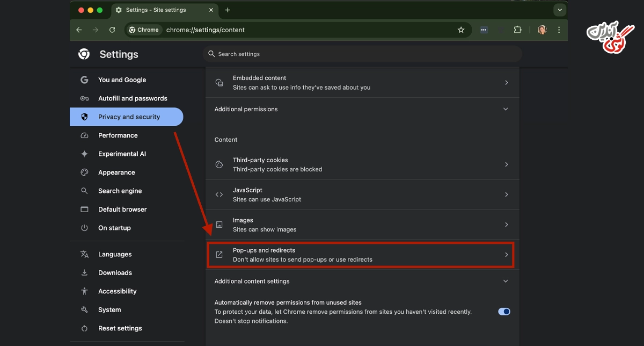This screenshot has height=346, width=644.
Task: Open a new tab with the plus icon
Action: point(228,10)
